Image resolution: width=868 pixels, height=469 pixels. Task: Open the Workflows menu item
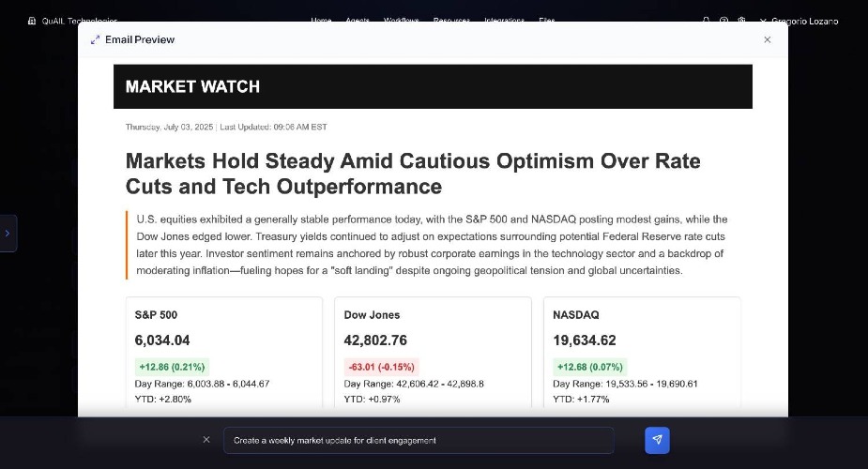[402, 21]
